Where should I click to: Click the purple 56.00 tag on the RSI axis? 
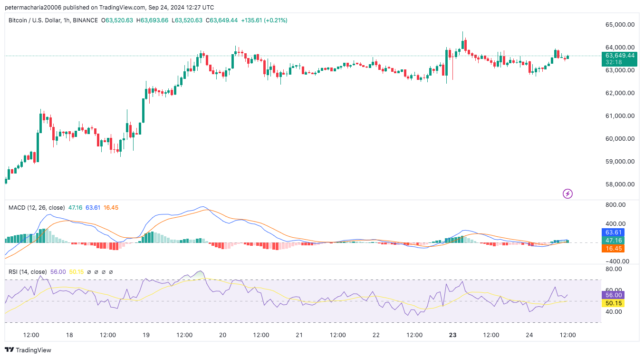pyautogui.click(x=614, y=295)
